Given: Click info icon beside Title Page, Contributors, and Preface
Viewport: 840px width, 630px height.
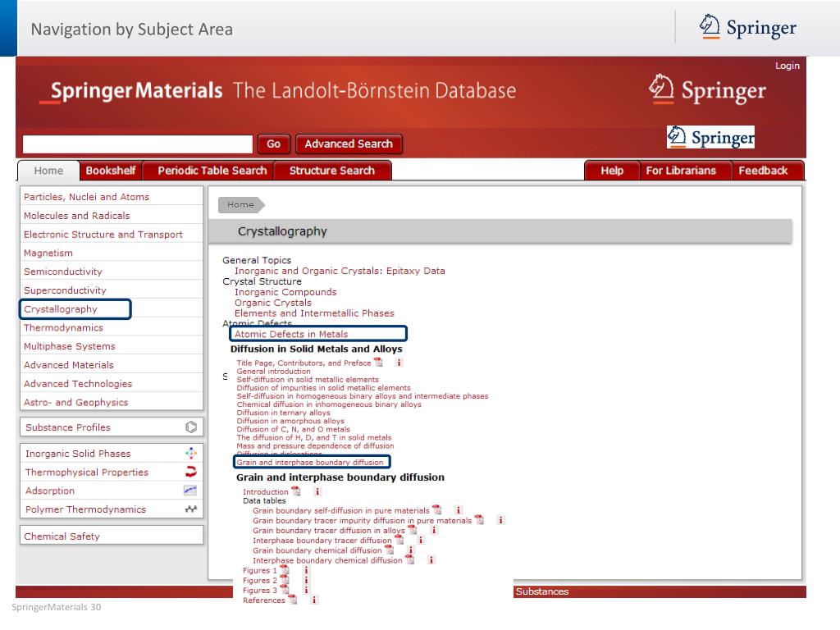Looking at the screenshot, I should click(399, 363).
